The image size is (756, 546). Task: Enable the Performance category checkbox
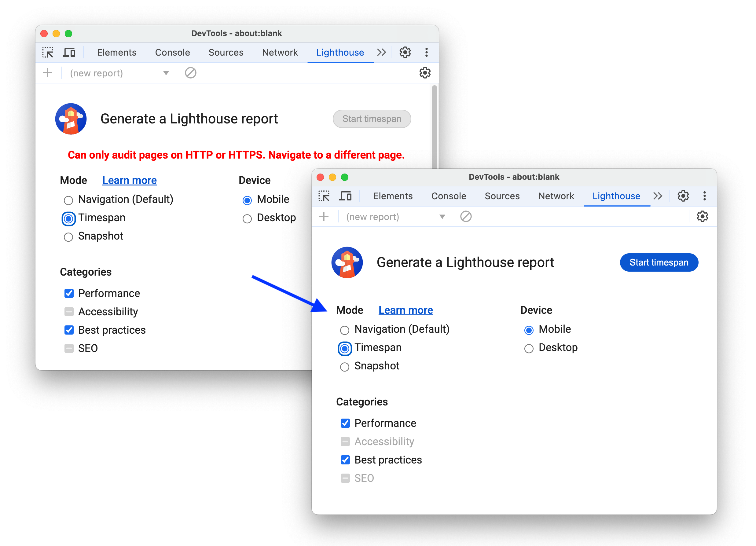[345, 423]
